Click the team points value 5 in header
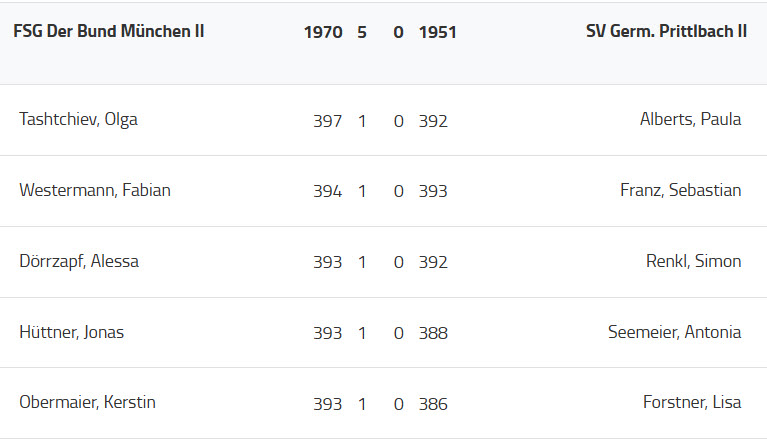 (362, 32)
